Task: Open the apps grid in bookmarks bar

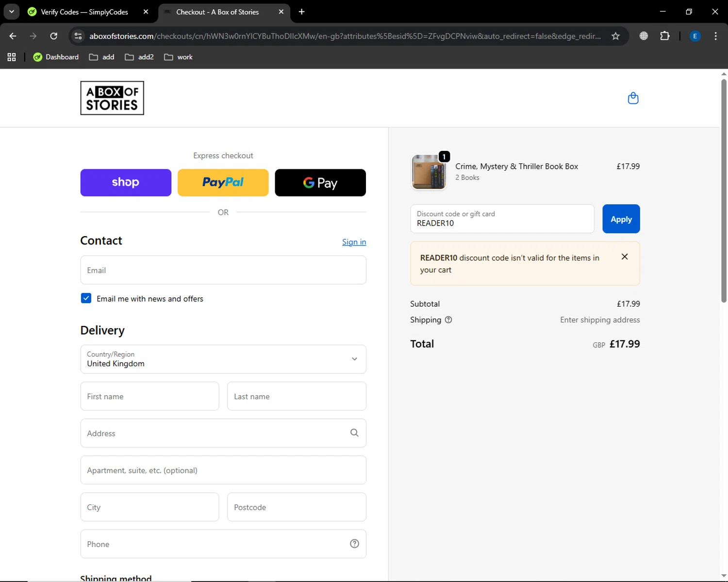Action: tap(12, 57)
